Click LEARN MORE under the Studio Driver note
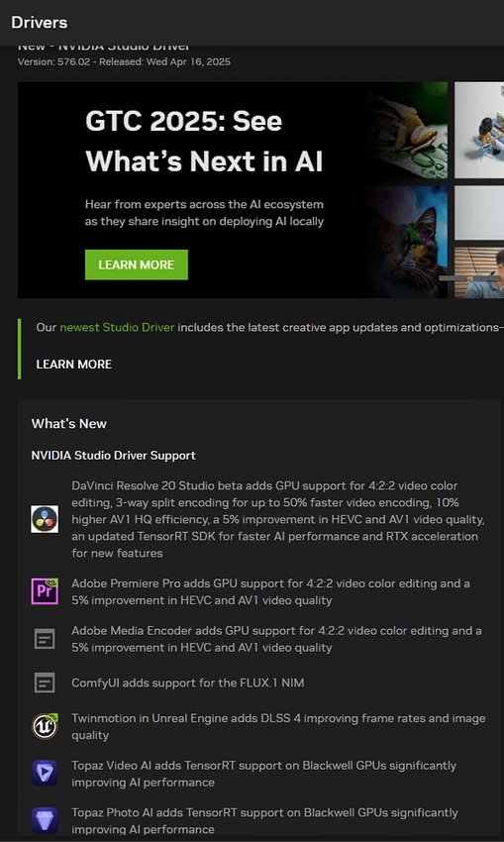 click(x=74, y=365)
